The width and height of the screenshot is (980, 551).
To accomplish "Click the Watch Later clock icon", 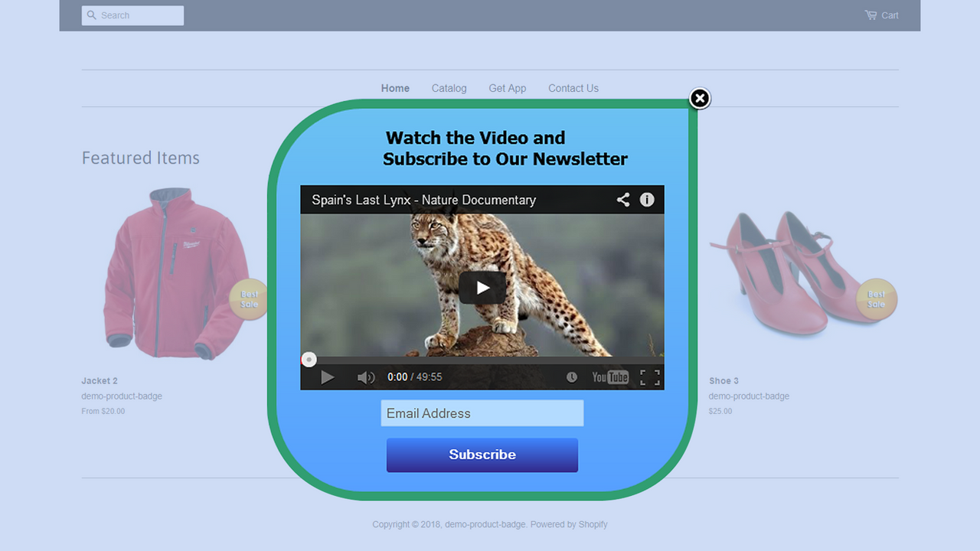I will coord(572,377).
